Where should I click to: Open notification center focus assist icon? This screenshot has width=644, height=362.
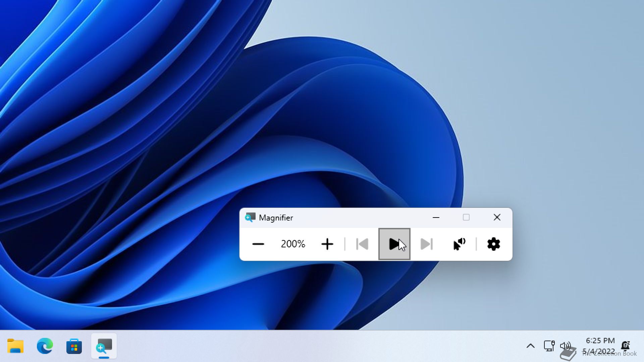tap(625, 345)
